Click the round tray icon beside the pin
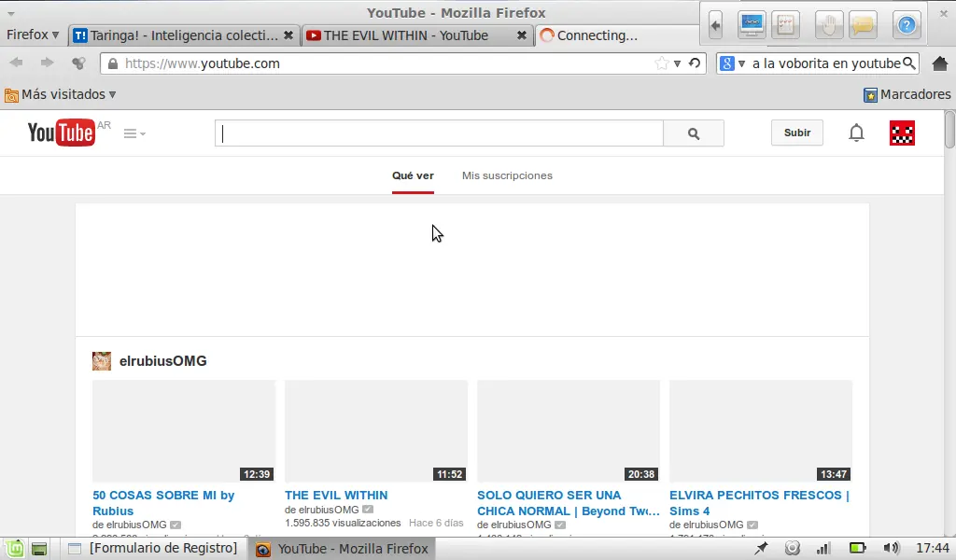Viewport: 956px width, 560px height. [x=792, y=549]
